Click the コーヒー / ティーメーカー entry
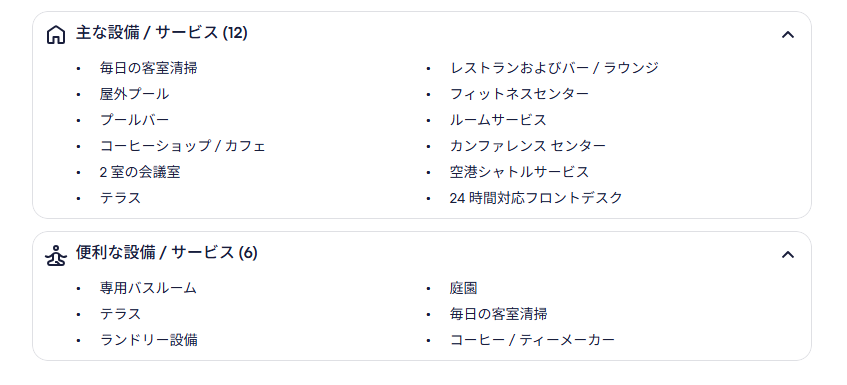847x385 pixels. [532, 340]
